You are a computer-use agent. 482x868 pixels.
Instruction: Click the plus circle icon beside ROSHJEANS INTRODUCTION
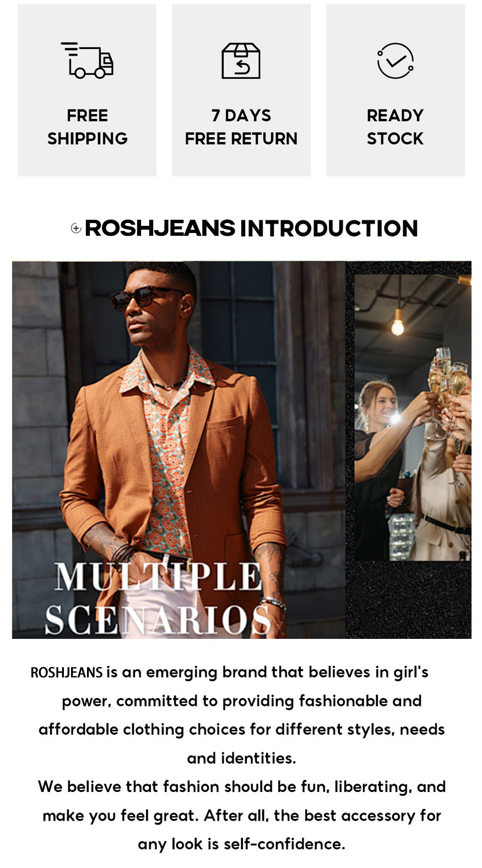76,228
